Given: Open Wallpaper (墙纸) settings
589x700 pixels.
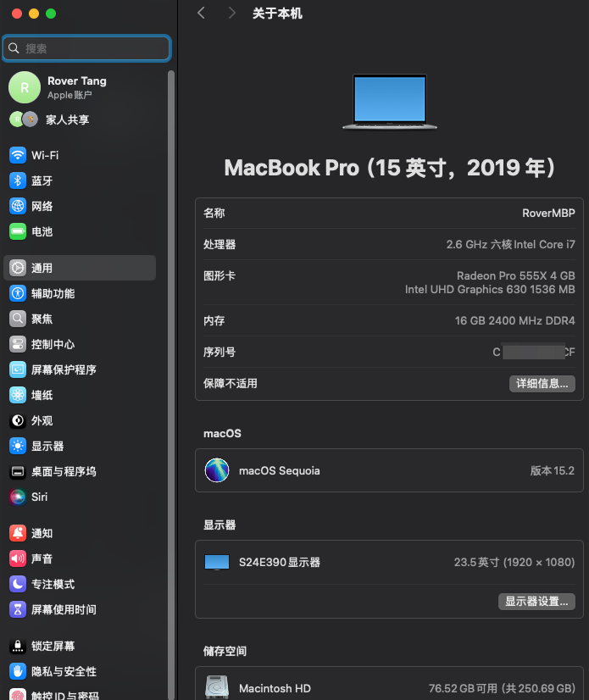Looking at the screenshot, I should tap(80, 395).
